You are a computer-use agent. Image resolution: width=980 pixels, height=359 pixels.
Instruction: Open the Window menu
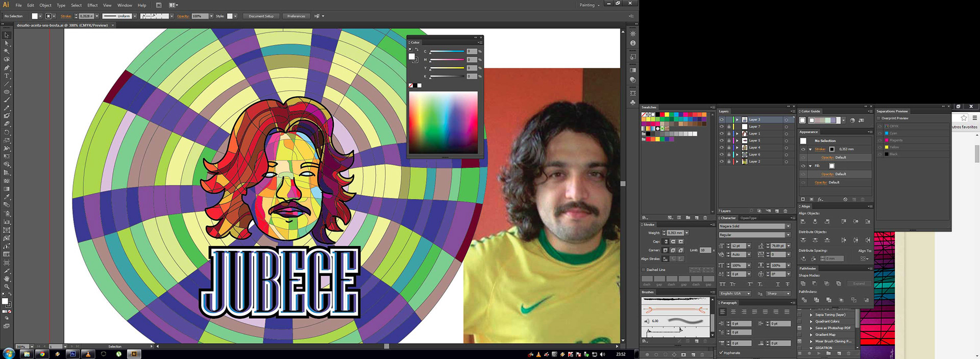tap(125, 5)
